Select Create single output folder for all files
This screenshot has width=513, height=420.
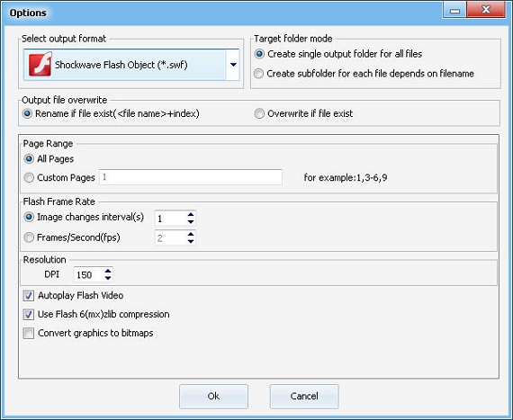pyautogui.click(x=259, y=54)
